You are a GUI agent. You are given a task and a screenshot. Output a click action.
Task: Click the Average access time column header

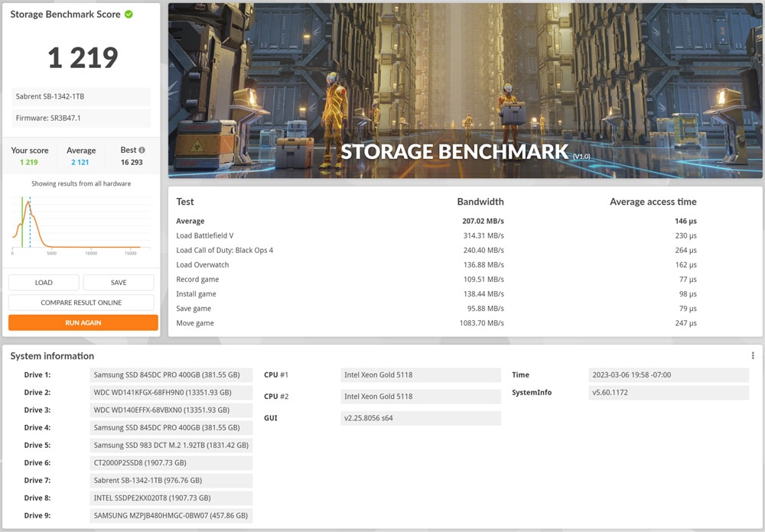653,202
